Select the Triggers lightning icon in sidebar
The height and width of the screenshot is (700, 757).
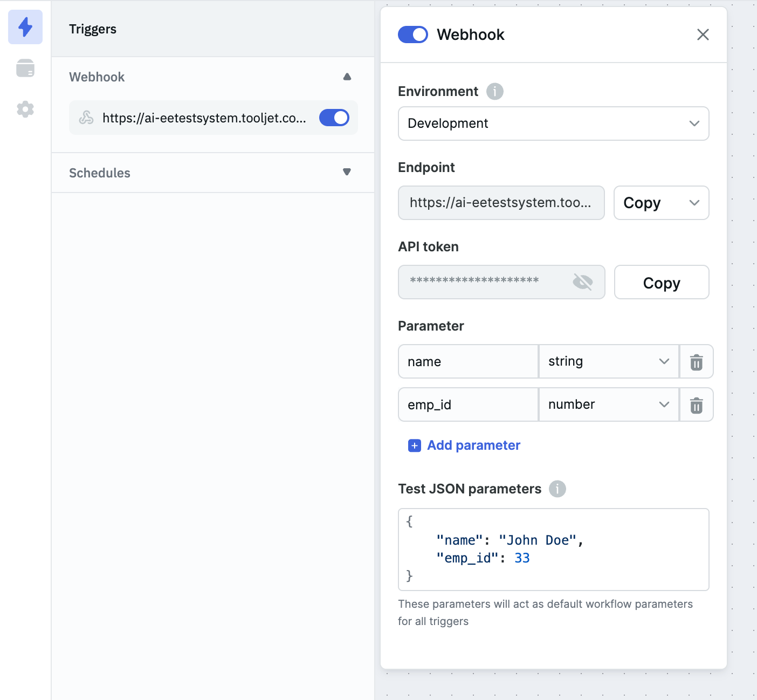click(25, 26)
